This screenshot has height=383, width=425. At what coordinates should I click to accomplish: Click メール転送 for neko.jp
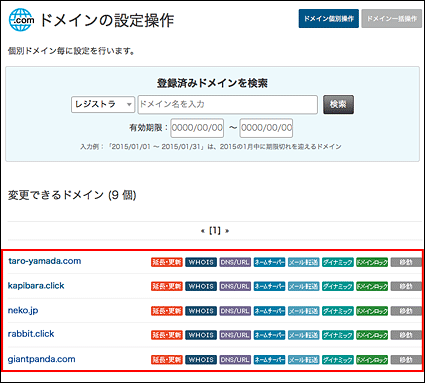(x=303, y=311)
